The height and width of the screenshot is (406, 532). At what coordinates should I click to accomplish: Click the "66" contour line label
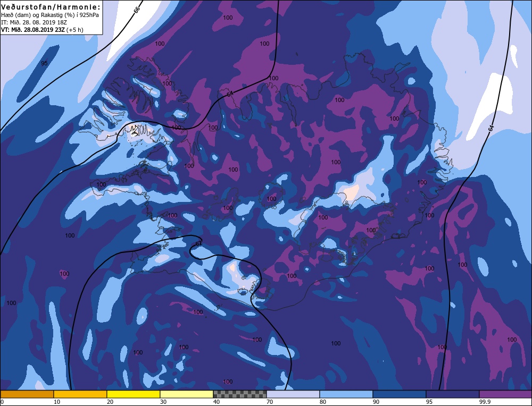click(x=137, y=10)
